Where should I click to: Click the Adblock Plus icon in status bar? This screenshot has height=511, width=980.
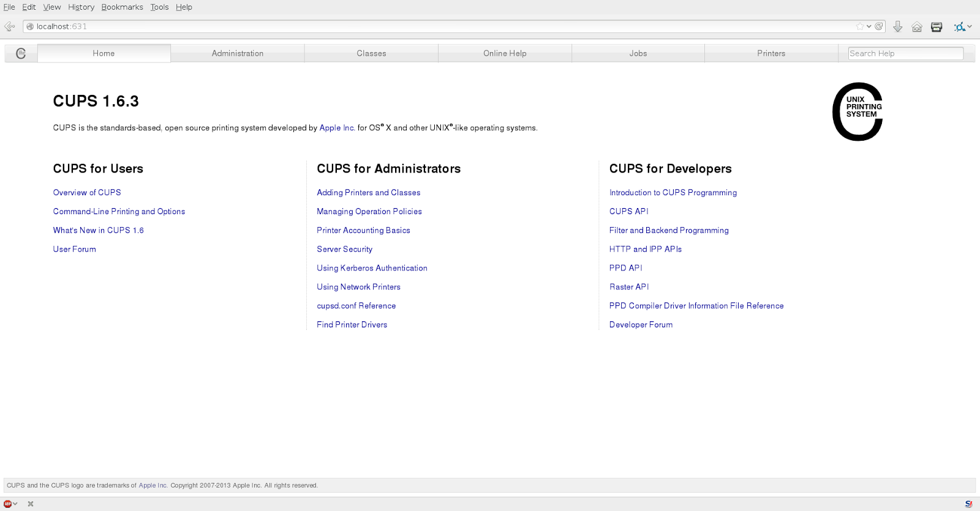pos(7,504)
